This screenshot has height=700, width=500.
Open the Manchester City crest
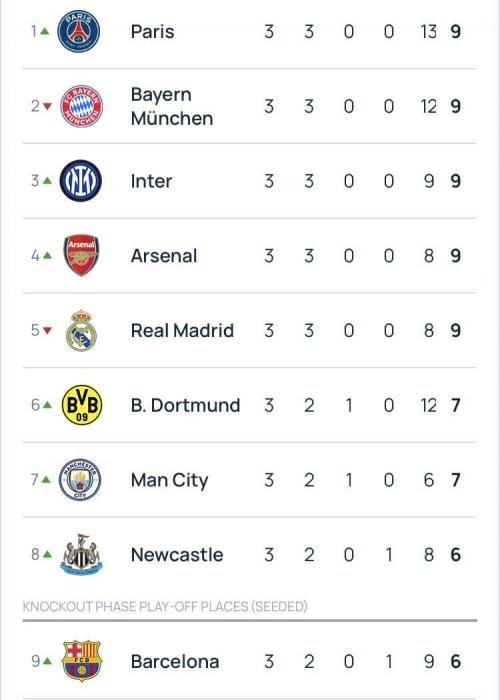tap(80, 480)
